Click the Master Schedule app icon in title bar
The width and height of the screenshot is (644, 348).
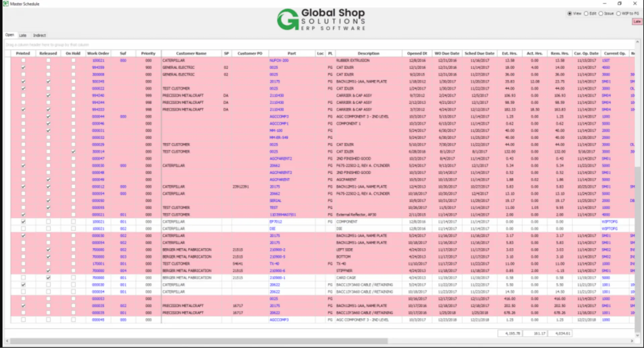click(6, 4)
